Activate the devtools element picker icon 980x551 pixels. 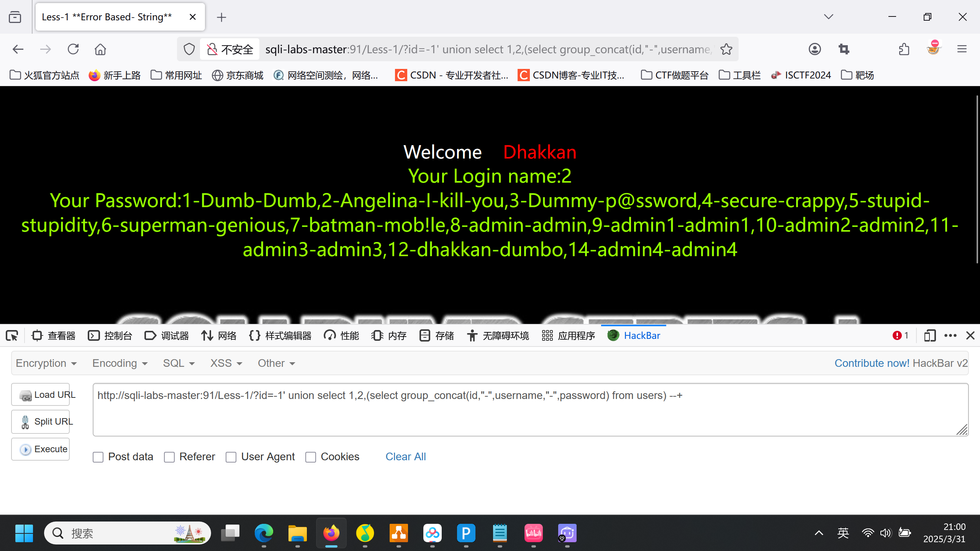point(12,336)
